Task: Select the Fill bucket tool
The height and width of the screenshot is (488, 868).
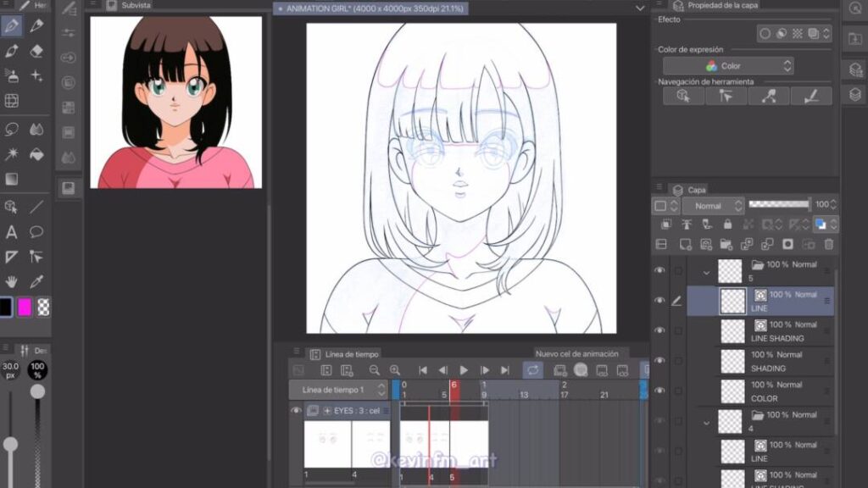Action: click(36, 154)
